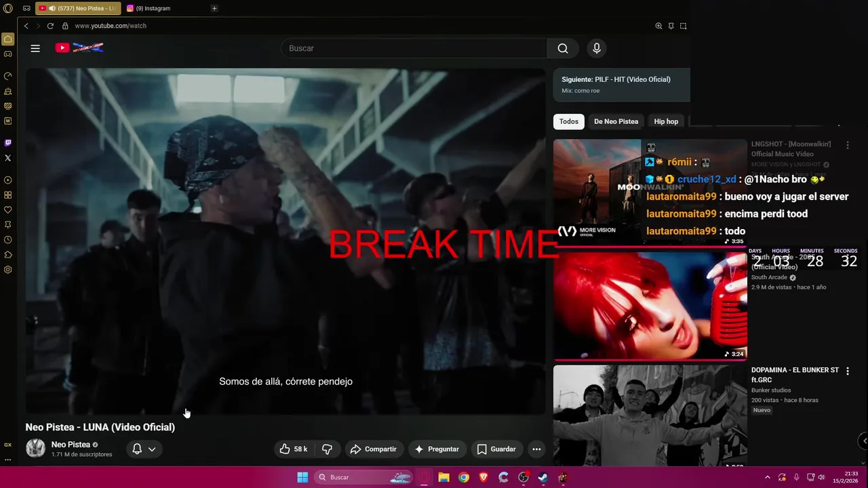The image size is (868, 488).
Task: Reload the current page
Action: pos(50,26)
